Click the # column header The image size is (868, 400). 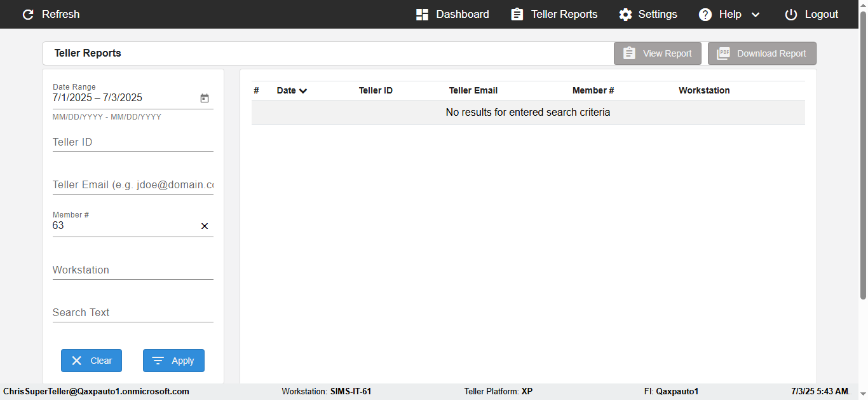click(x=256, y=90)
